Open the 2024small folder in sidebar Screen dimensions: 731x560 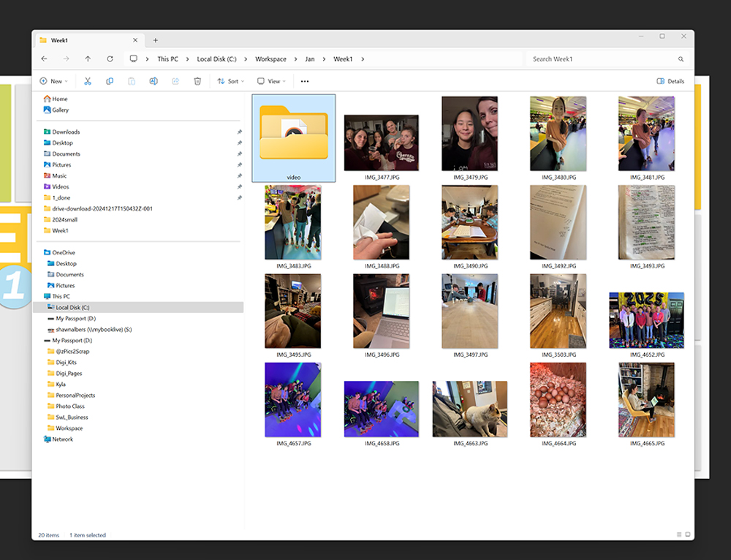pyautogui.click(x=60, y=219)
